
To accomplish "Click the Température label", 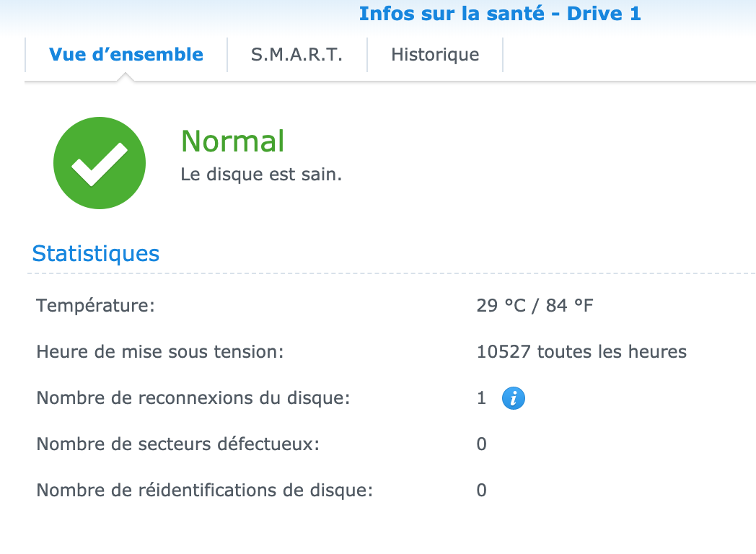I will tap(96, 306).
